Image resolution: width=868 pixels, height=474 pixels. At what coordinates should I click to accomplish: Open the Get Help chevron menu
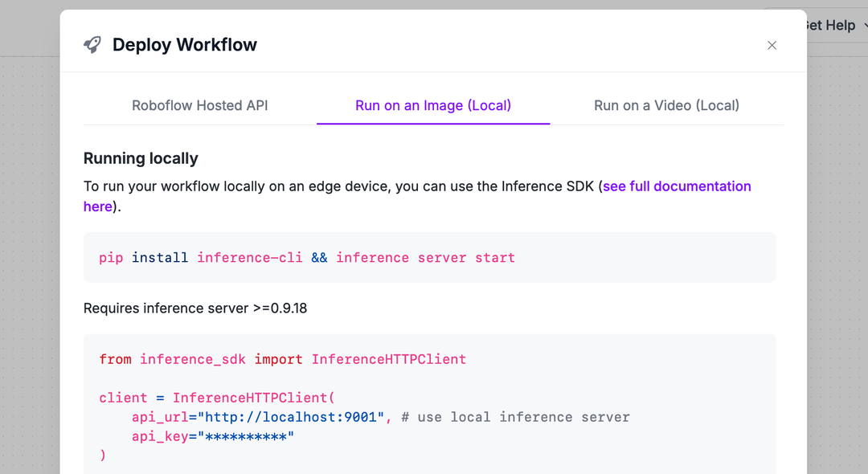tap(866, 25)
